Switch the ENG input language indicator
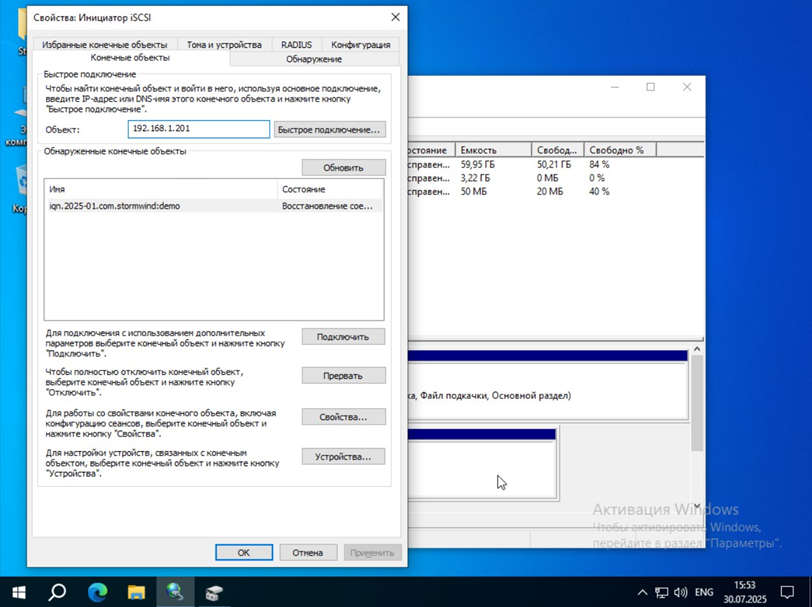The width and height of the screenshot is (812, 607). pyautogui.click(x=704, y=592)
